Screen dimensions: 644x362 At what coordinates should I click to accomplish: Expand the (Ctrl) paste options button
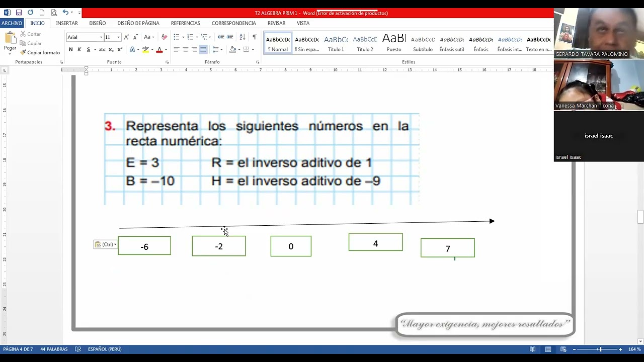tap(106, 244)
